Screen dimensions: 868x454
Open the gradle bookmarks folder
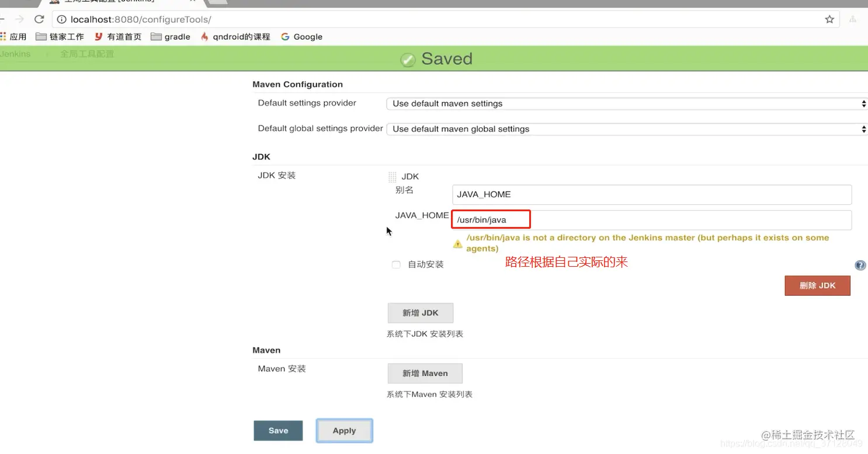(x=171, y=37)
